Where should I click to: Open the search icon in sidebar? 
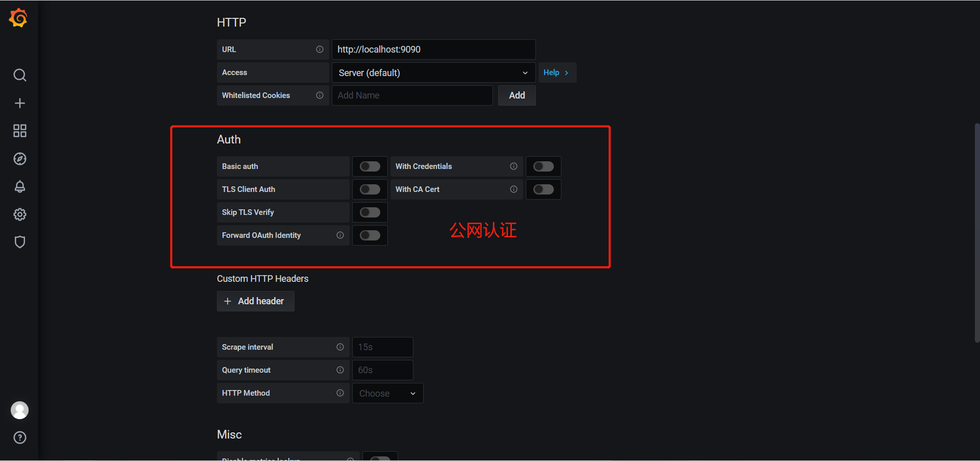coord(19,75)
